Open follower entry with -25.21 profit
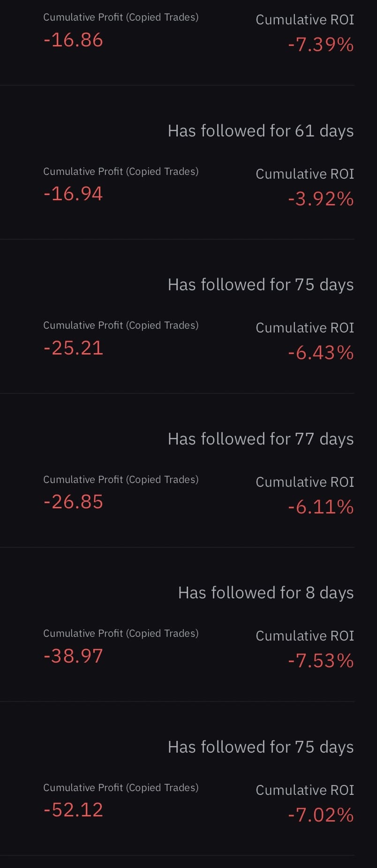 (x=73, y=348)
